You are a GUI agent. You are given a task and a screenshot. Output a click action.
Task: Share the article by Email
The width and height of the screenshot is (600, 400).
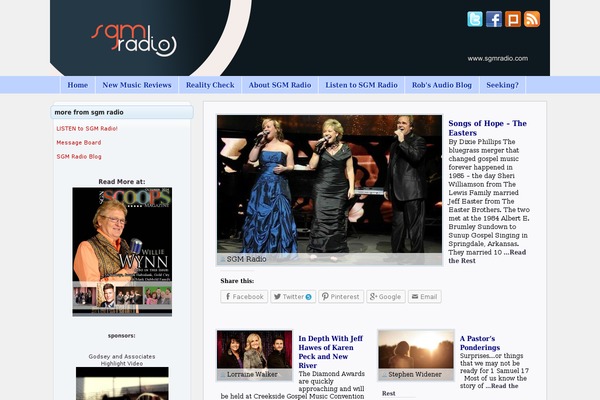(425, 297)
